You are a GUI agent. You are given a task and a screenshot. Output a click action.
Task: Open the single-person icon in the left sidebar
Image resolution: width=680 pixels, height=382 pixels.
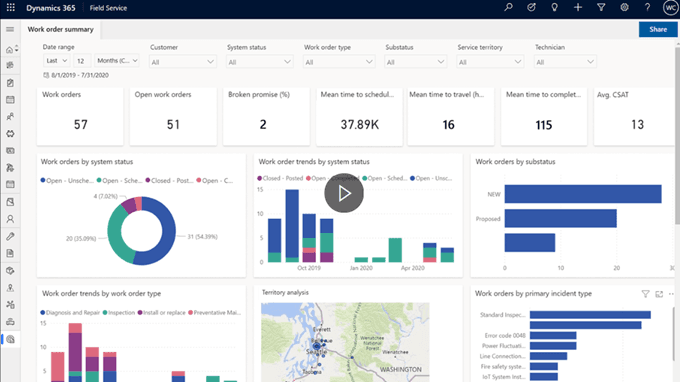(10, 219)
